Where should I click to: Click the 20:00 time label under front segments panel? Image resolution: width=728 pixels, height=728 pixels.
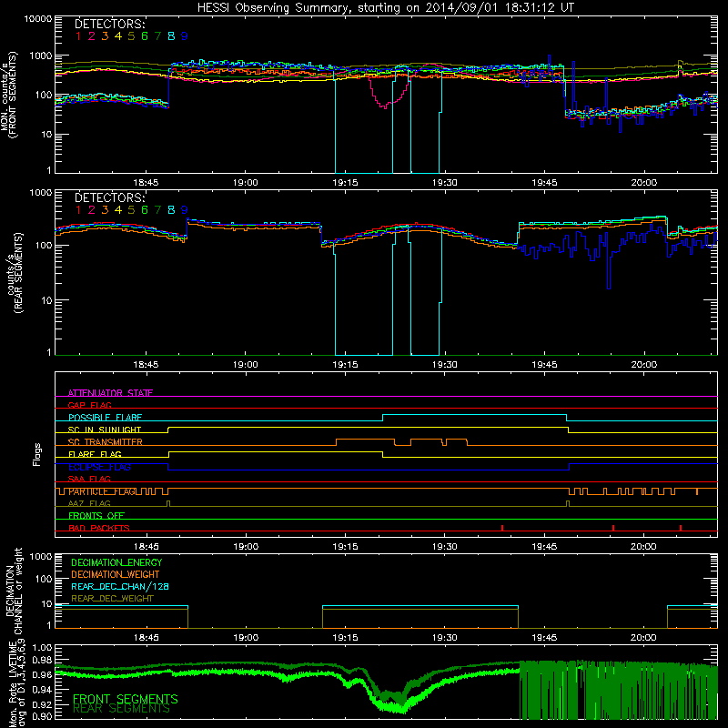643,183
